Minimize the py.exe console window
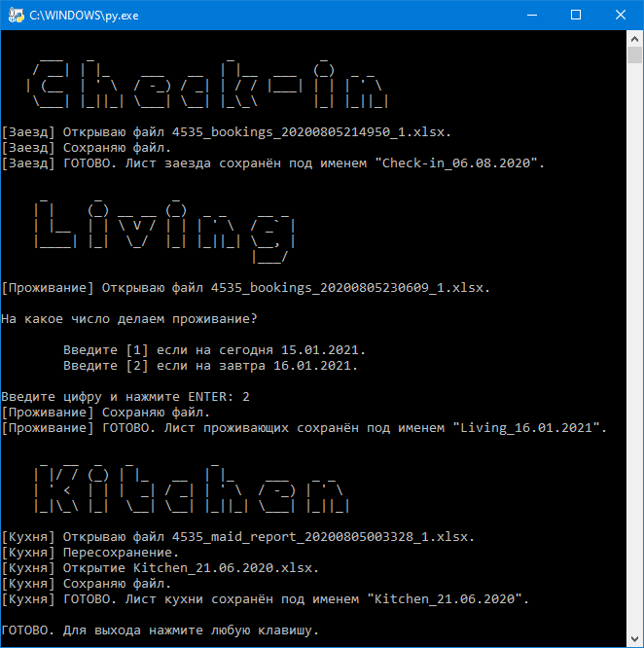Viewport: 644px width, 648px height. [532, 16]
